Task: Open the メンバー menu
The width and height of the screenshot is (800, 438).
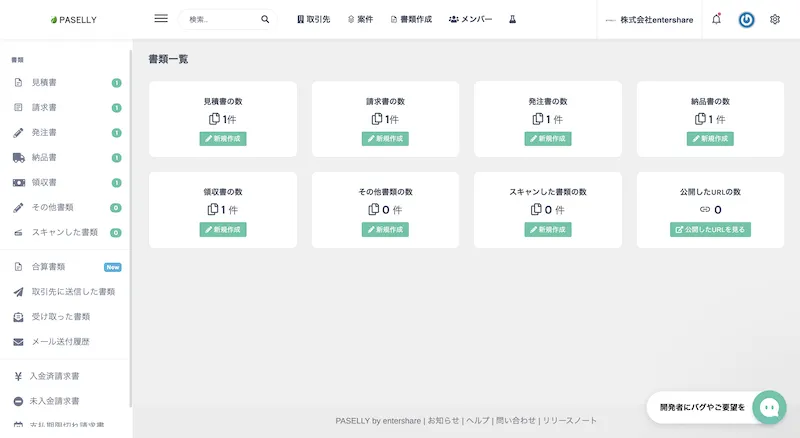Action: click(x=470, y=19)
